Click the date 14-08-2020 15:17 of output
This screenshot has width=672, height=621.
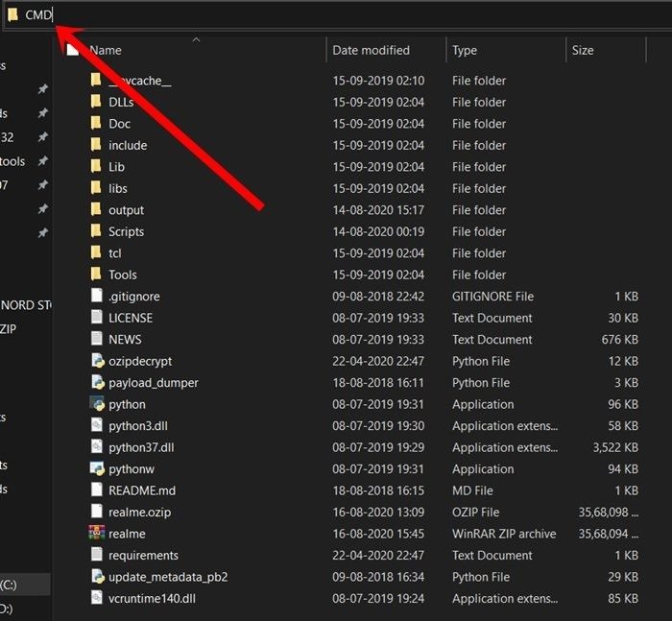(x=378, y=210)
